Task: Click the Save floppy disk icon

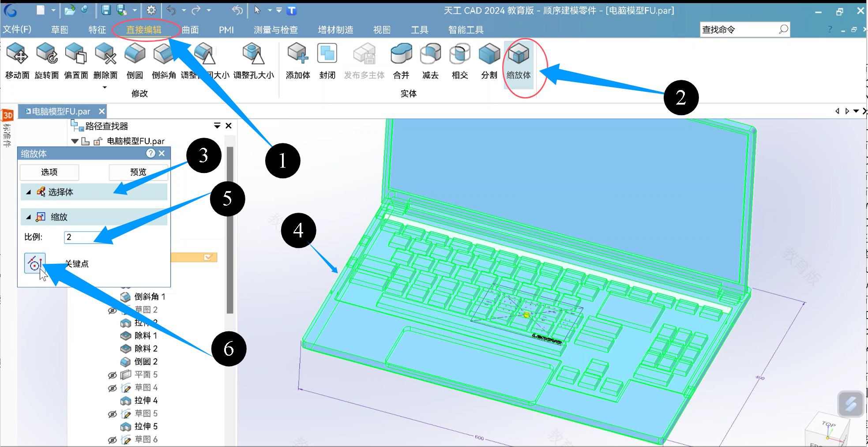Action: tap(105, 10)
